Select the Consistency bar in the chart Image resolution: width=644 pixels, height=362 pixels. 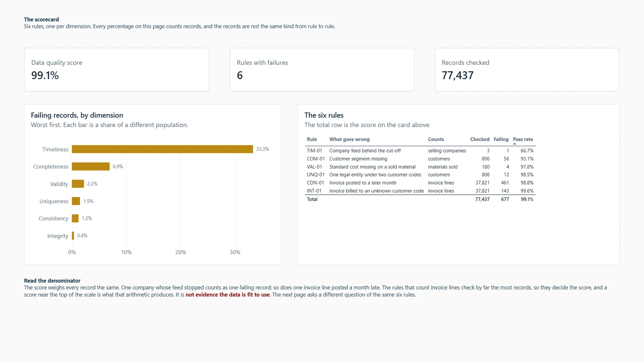(75, 218)
